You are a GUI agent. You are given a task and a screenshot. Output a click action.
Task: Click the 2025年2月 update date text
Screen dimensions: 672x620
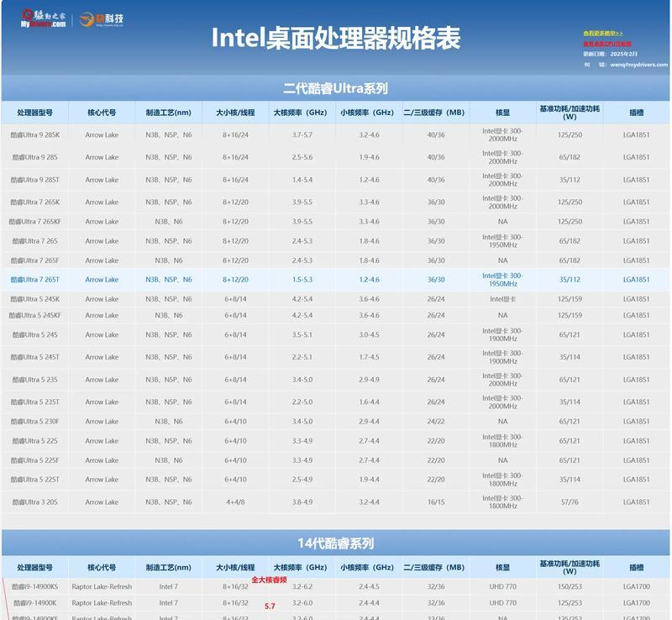coord(623,54)
